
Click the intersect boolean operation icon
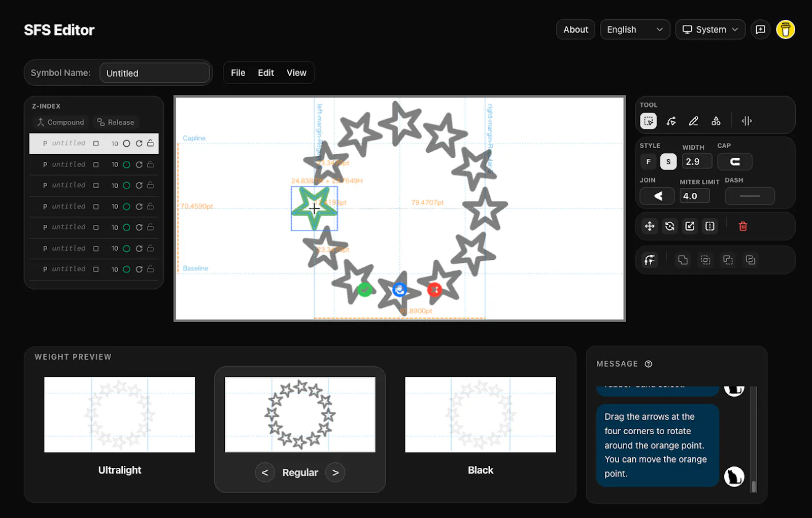pyautogui.click(x=705, y=260)
